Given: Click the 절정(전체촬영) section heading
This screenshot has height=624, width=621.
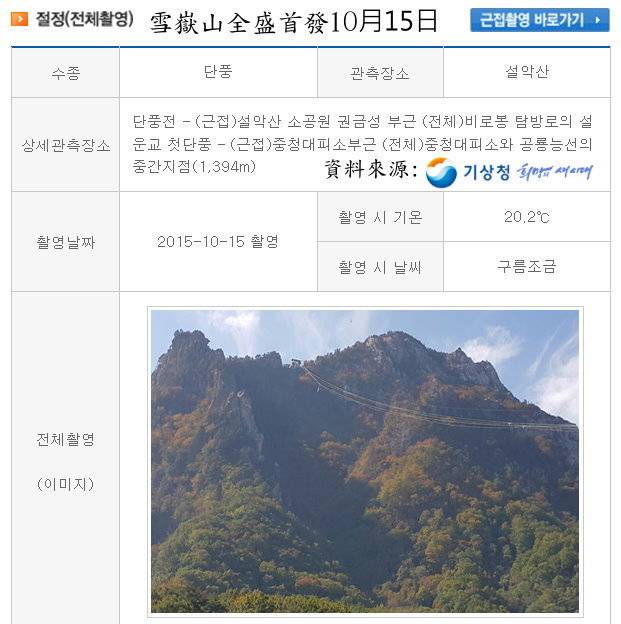Looking at the screenshot, I should (x=84, y=19).
